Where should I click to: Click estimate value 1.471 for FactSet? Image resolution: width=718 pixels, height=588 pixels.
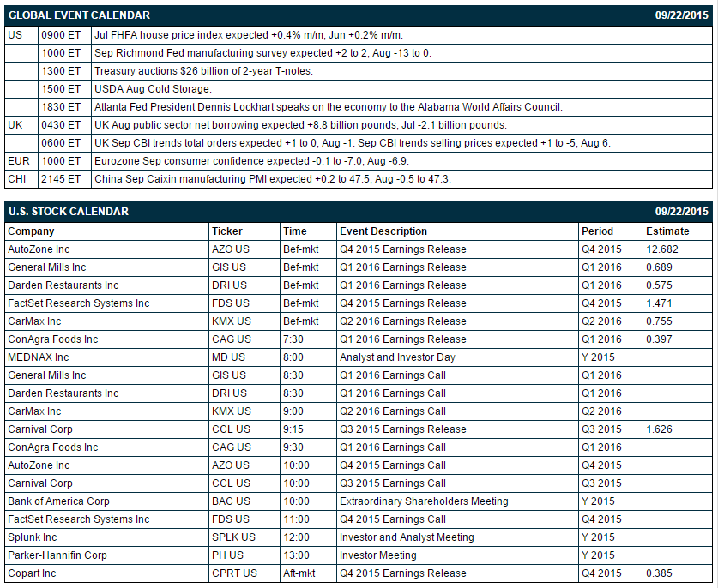click(x=660, y=303)
